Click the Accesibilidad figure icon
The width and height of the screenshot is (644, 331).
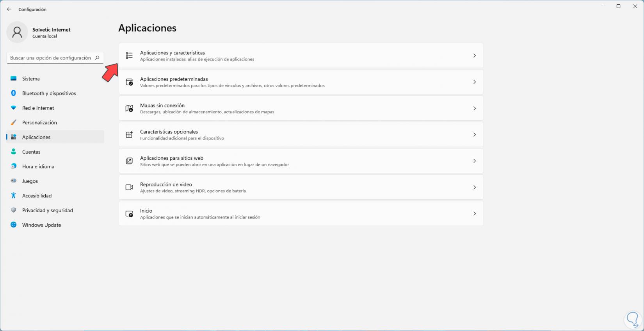pyautogui.click(x=14, y=196)
